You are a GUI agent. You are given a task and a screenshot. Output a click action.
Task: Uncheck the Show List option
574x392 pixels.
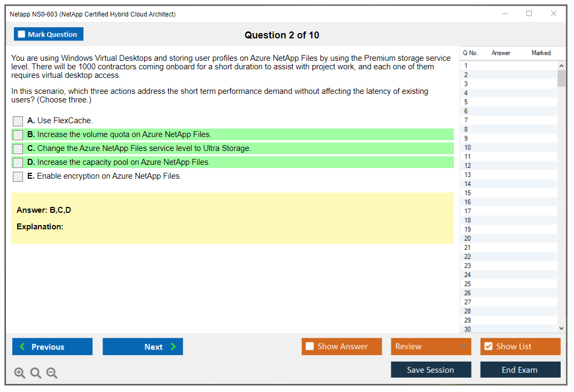pyautogui.click(x=488, y=347)
